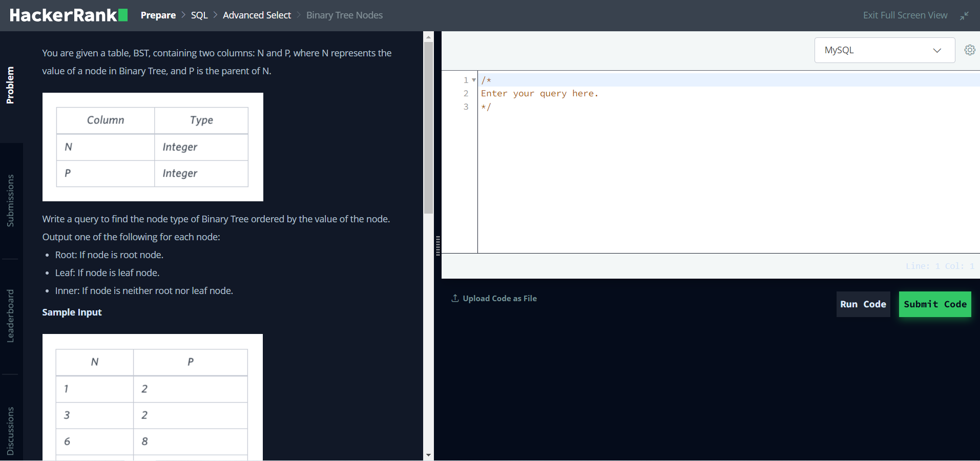980x461 pixels.
Task: Click the exit full screen arrows icon
Action: click(x=964, y=16)
